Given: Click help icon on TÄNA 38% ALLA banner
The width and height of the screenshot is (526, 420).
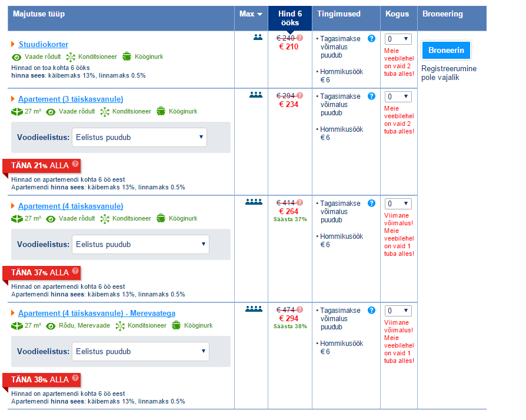Looking at the screenshot, I should 75,379.
